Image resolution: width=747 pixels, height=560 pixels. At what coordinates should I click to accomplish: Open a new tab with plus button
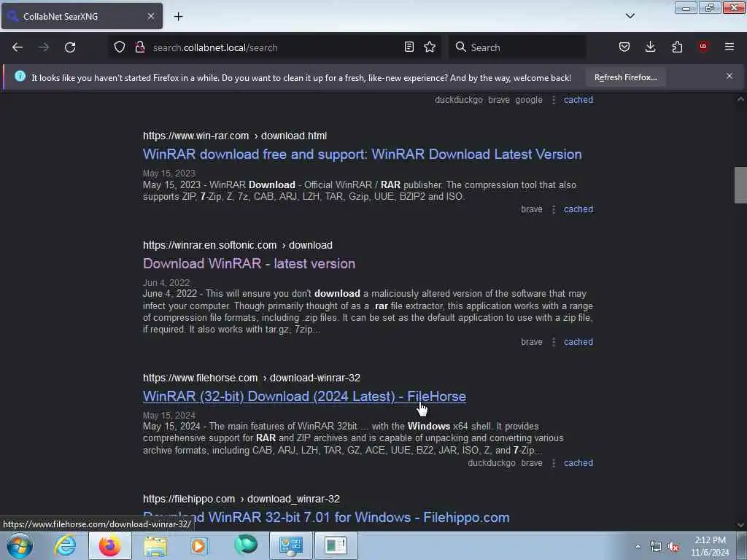click(x=178, y=16)
